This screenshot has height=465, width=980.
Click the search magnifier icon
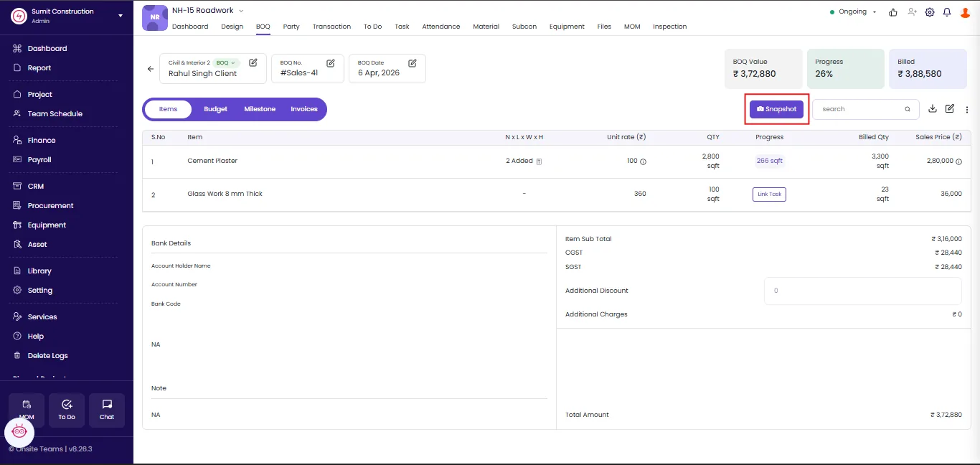coord(908,109)
